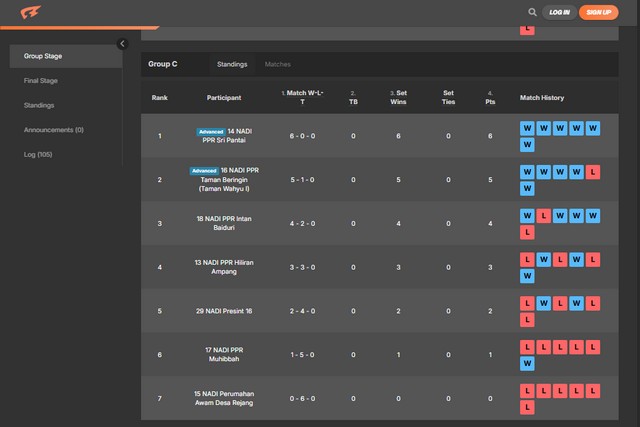Screen dimensions: 640x427
Task: Switch to the Matches tab
Action: (x=278, y=64)
